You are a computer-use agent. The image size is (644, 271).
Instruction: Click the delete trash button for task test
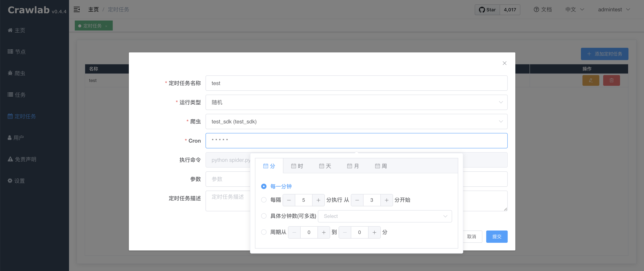tap(611, 80)
